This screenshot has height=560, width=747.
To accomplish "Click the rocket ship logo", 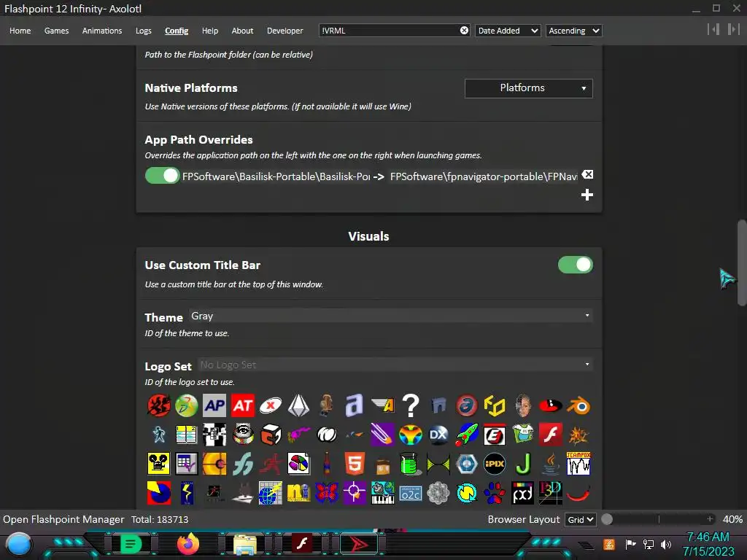I will (x=467, y=435).
